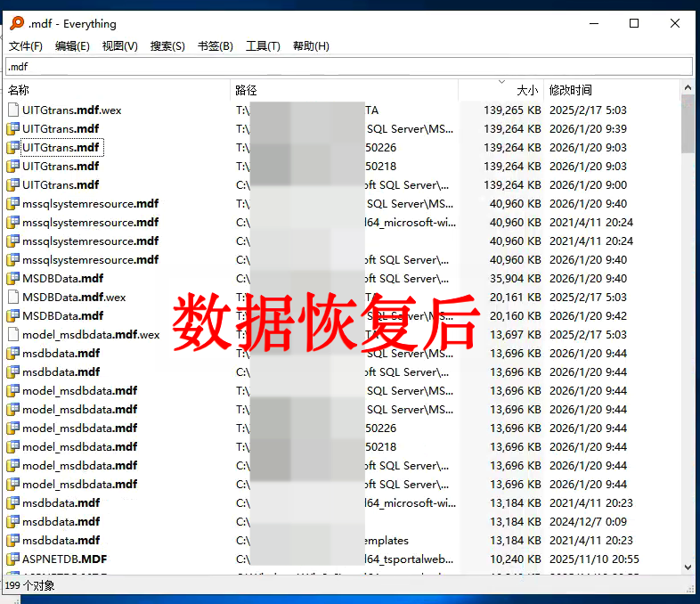Click the file icon of UITGtrans.mdf.wex
The height and width of the screenshot is (604, 700).
[x=13, y=110]
